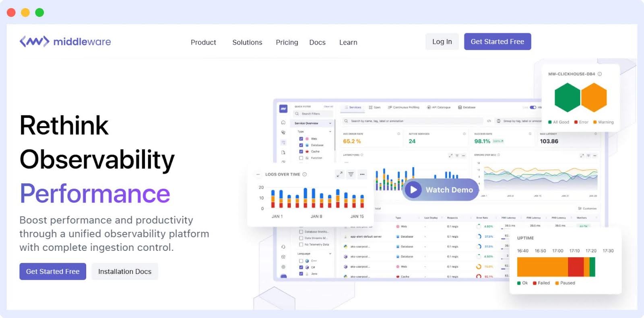Viewport: 644px width, 318px height.
Task: Open three-dot menu on Logs Over Time card
Action: coord(362,174)
